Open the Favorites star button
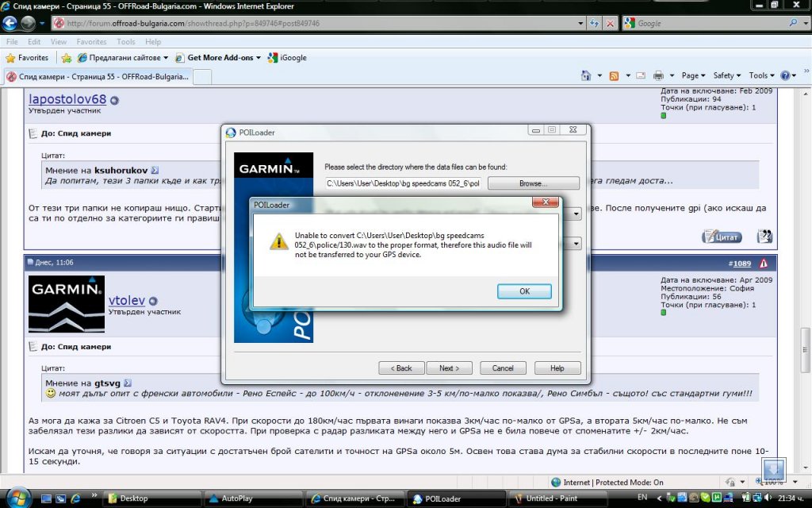The image size is (812, 508). point(27,57)
